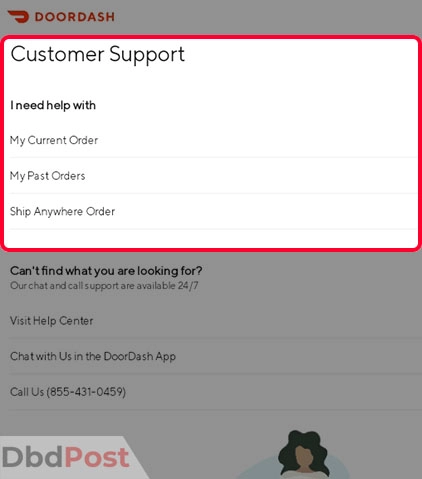Image resolution: width=422 pixels, height=479 pixels.
Task: Choose the Ship Anywhere Order option
Action: point(212,211)
